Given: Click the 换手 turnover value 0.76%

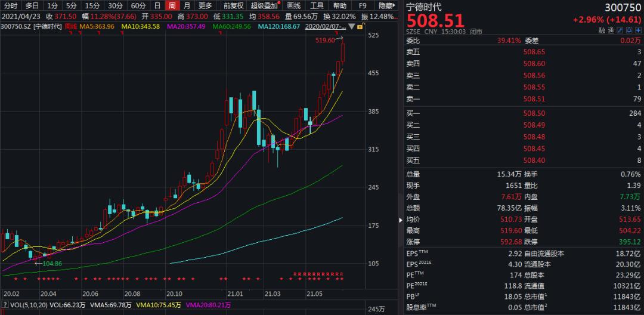Looking at the screenshot, I should click(631, 174).
